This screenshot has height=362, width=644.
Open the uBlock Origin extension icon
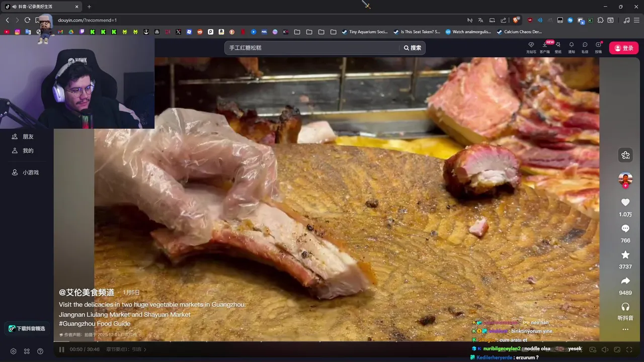point(530,20)
